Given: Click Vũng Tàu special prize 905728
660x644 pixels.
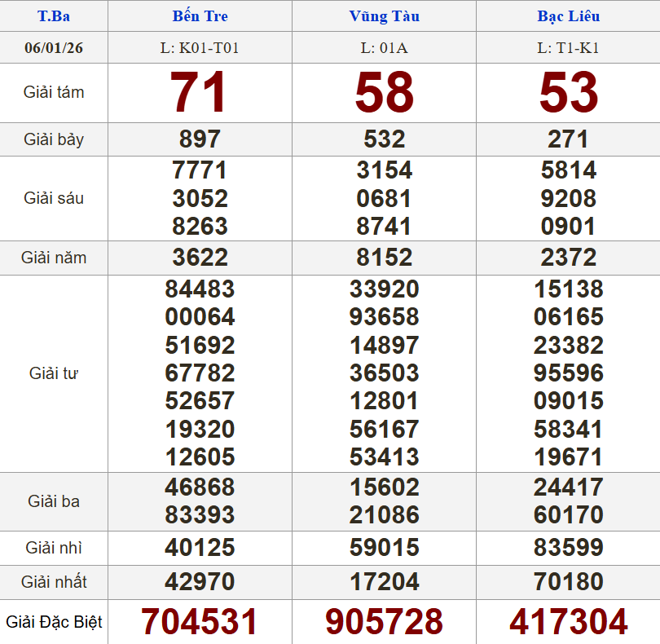Looking at the screenshot, I should click(384, 622).
